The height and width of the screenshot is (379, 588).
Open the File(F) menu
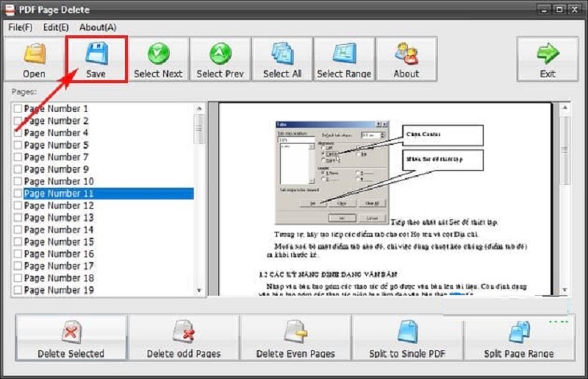click(x=20, y=27)
